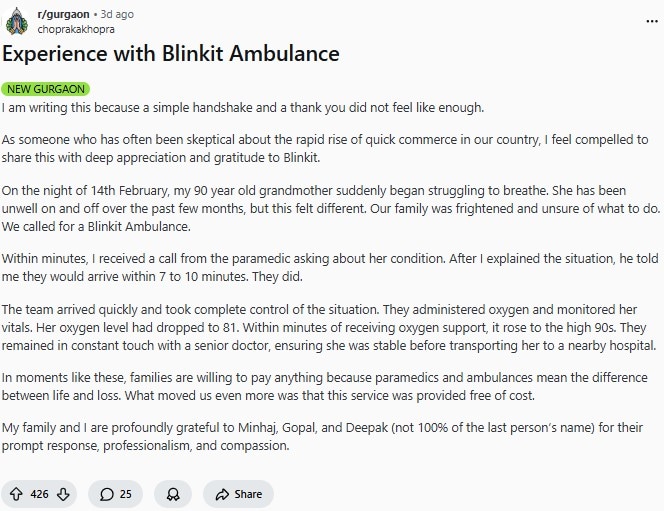Click the r/gurgaon subreddit avatar
The image size is (664, 511).
16,21
